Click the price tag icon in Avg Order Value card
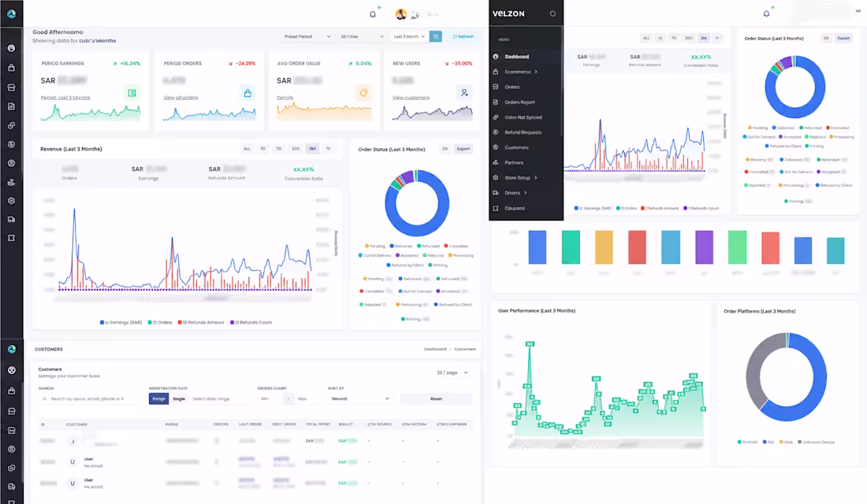This screenshot has width=867, height=504. click(363, 93)
